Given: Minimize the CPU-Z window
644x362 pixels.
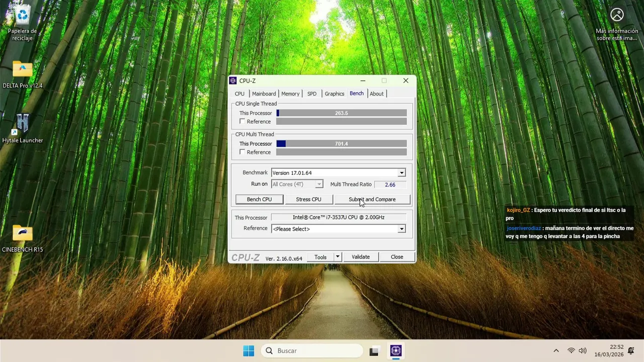Looking at the screenshot, I should [x=363, y=80].
